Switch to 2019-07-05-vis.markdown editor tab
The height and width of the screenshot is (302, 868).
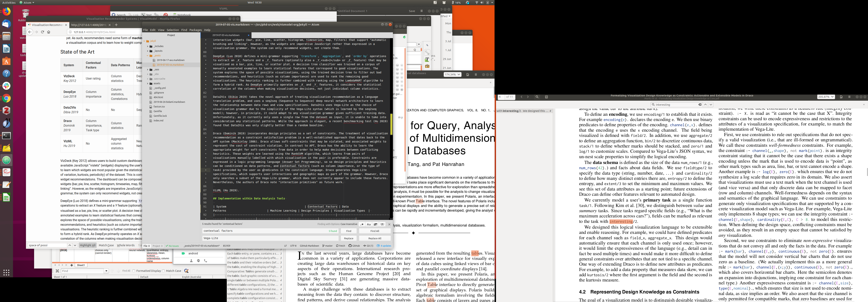226,35
